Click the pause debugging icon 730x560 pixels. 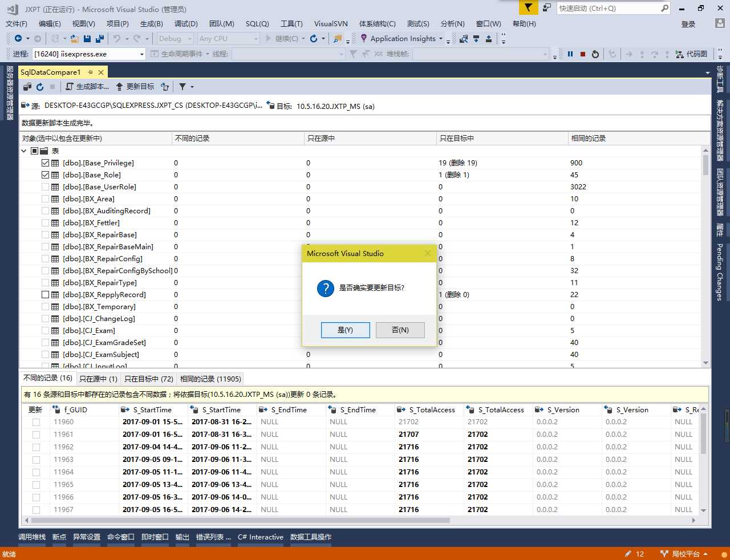[570, 54]
